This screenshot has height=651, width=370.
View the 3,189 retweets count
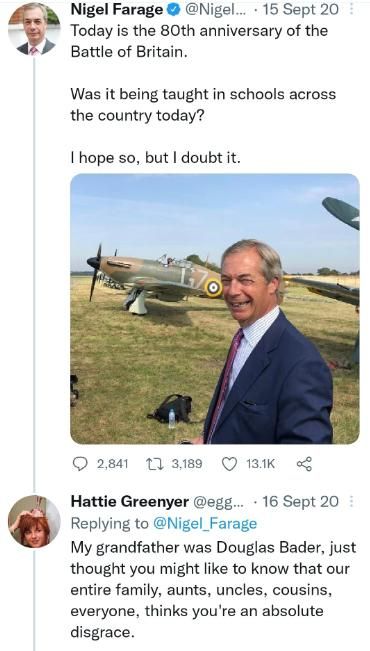pos(187,464)
